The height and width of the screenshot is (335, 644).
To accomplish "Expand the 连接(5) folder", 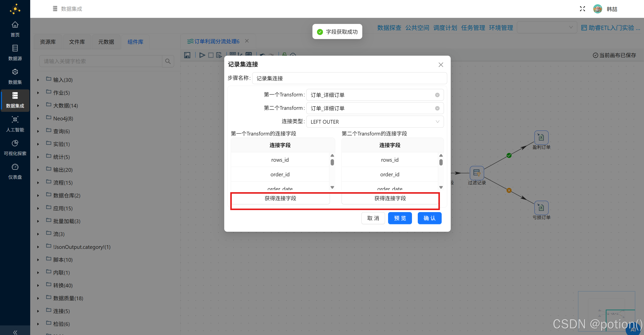I will pyautogui.click(x=38, y=311).
